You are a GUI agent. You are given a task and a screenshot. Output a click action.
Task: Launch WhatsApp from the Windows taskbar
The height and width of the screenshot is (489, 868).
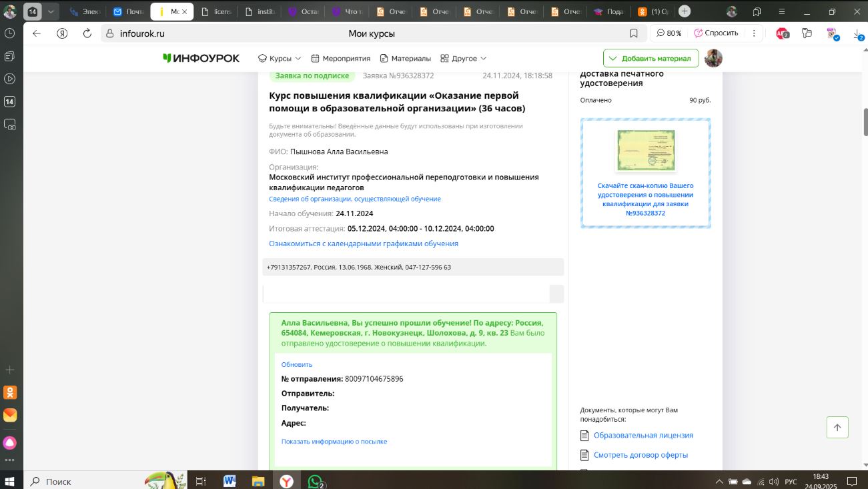click(316, 481)
